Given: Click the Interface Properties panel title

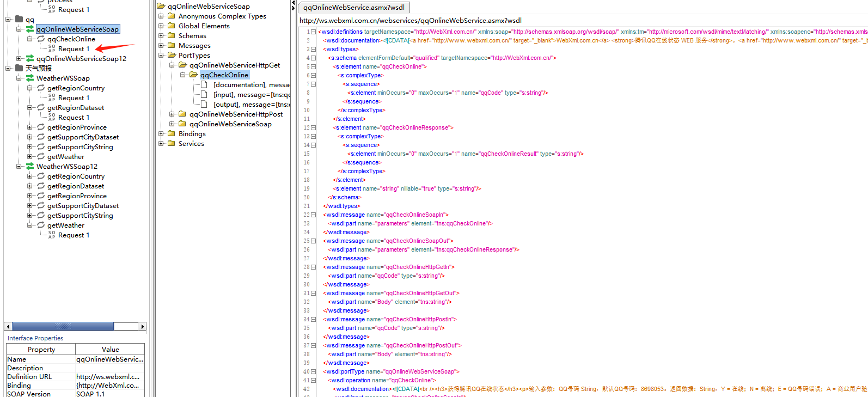Looking at the screenshot, I should (35, 338).
